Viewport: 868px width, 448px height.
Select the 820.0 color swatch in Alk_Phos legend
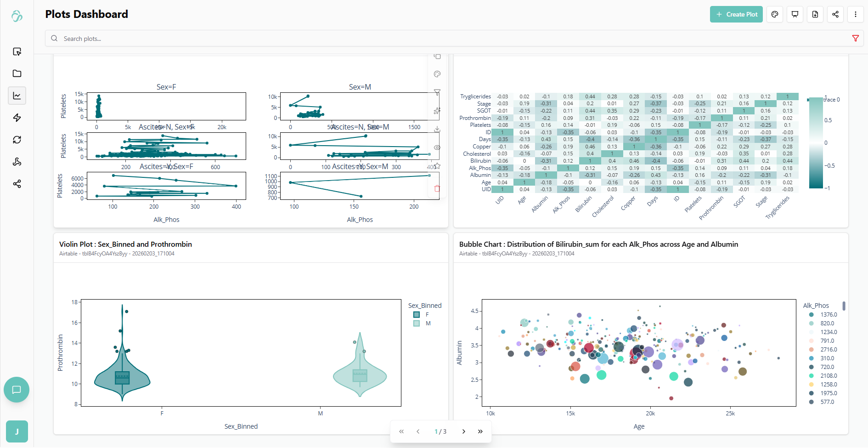click(x=811, y=323)
